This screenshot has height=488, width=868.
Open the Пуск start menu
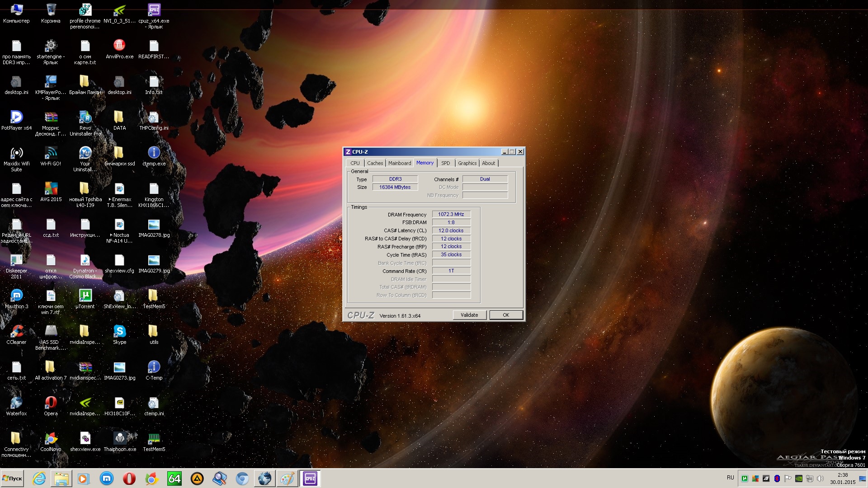pyautogui.click(x=13, y=479)
